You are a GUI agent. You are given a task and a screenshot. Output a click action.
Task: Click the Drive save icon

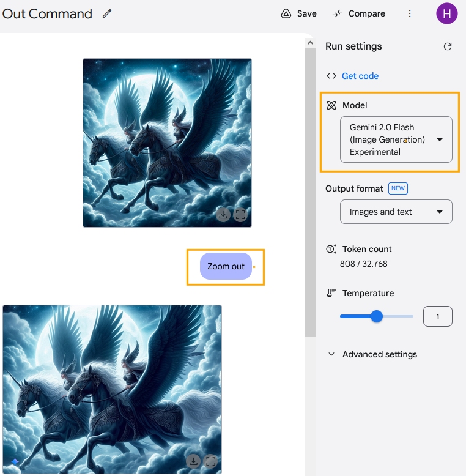point(286,13)
